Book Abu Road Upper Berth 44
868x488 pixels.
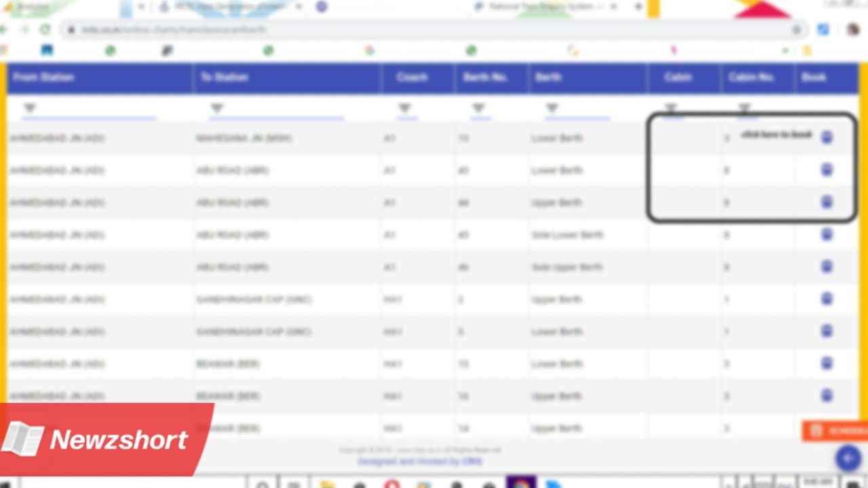coord(827,202)
